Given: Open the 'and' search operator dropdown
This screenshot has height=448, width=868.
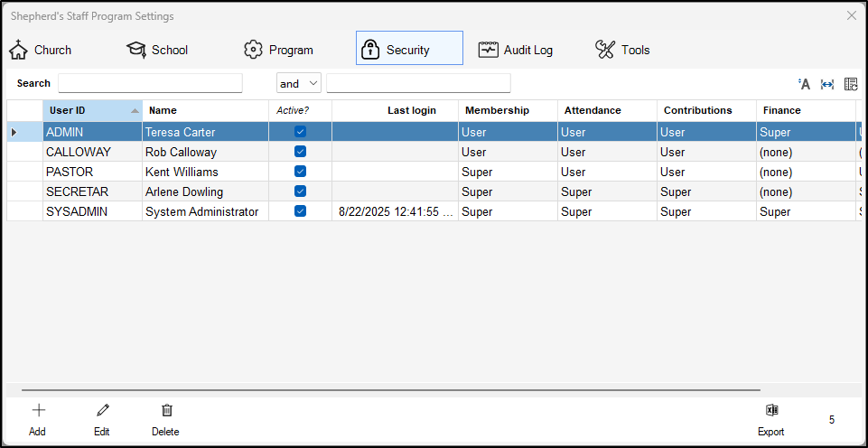Looking at the screenshot, I should (298, 84).
